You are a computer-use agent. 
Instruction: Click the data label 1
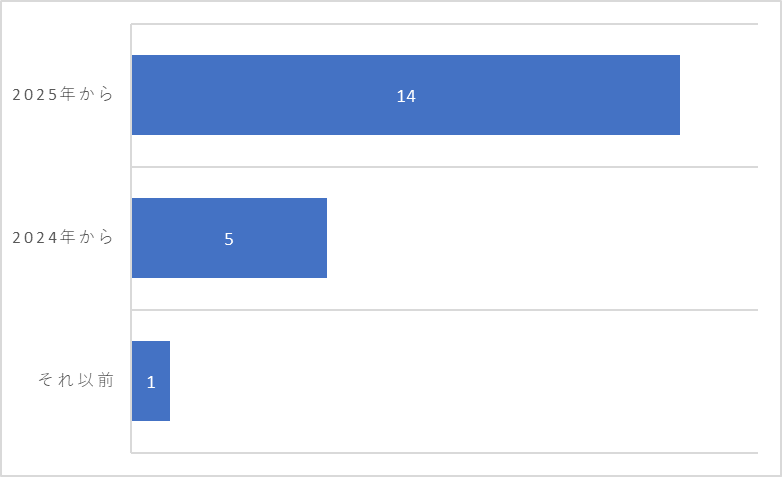coord(151,382)
